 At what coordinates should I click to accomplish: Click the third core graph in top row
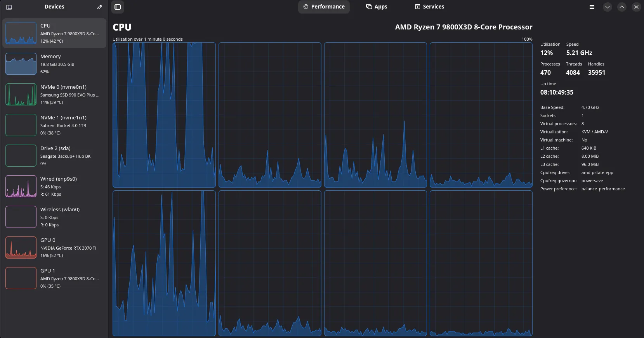tap(375, 115)
